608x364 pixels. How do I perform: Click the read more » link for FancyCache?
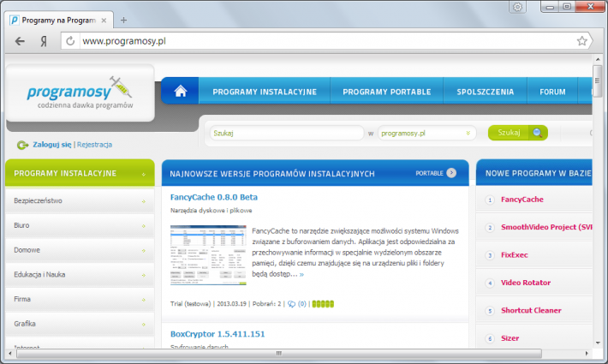tap(301, 274)
